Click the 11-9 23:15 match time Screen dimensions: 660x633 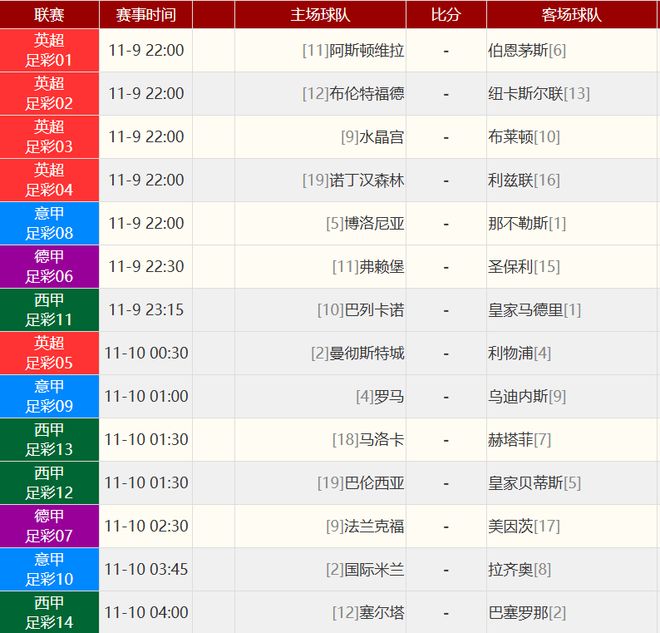pos(146,310)
